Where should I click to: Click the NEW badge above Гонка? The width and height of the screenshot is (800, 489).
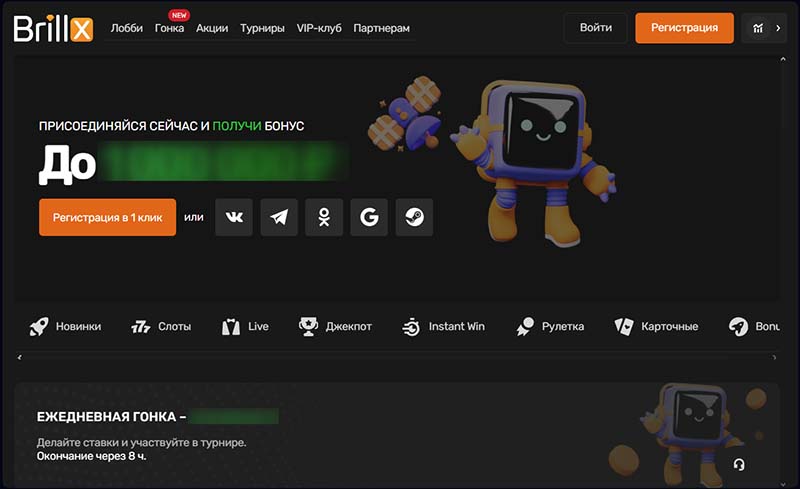coord(179,15)
